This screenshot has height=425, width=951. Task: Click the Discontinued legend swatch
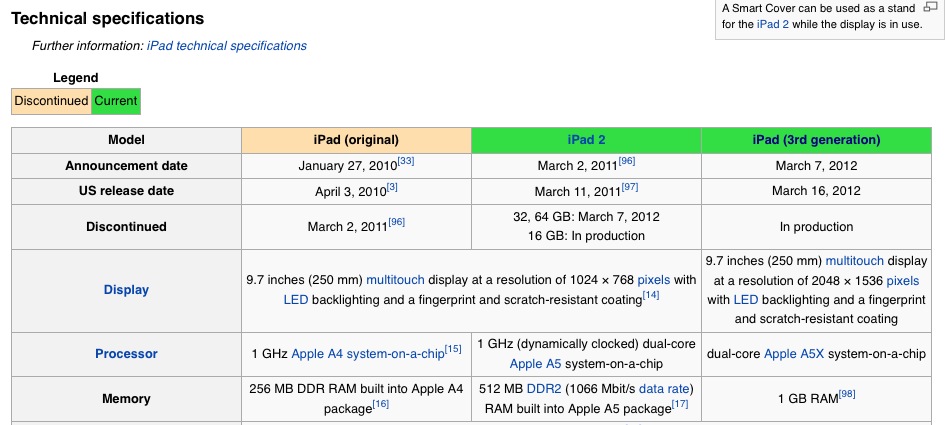(52, 101)
